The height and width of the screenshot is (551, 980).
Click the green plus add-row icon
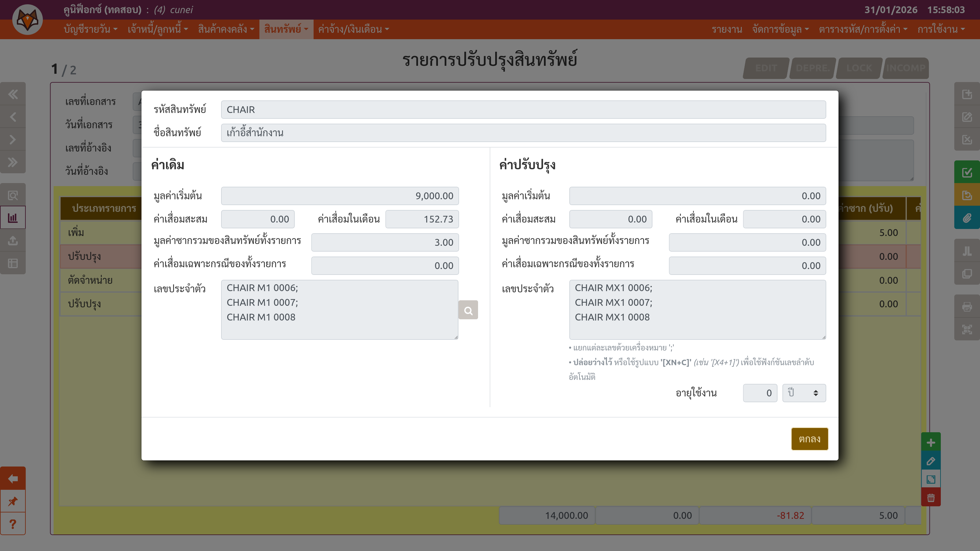point(931,442)
